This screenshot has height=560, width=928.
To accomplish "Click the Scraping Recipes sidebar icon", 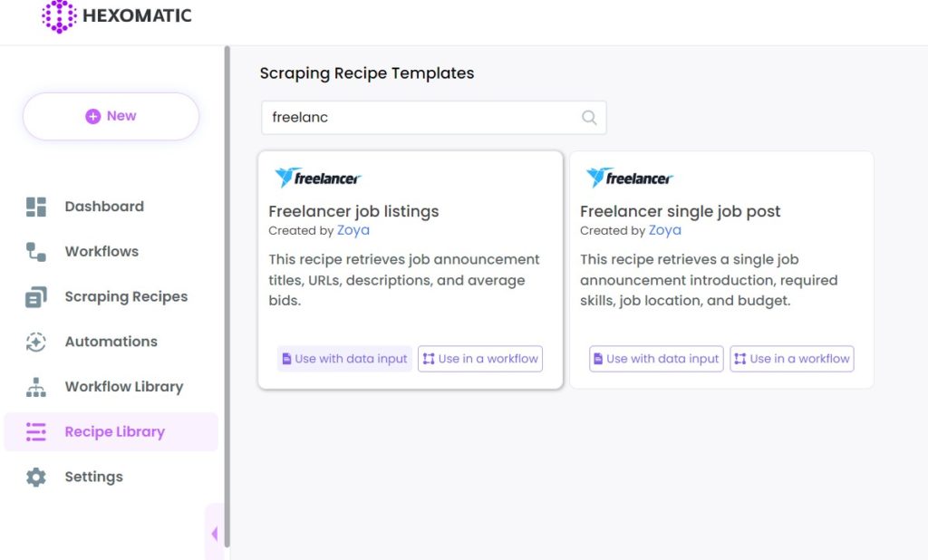I will [x=36, y=296].
